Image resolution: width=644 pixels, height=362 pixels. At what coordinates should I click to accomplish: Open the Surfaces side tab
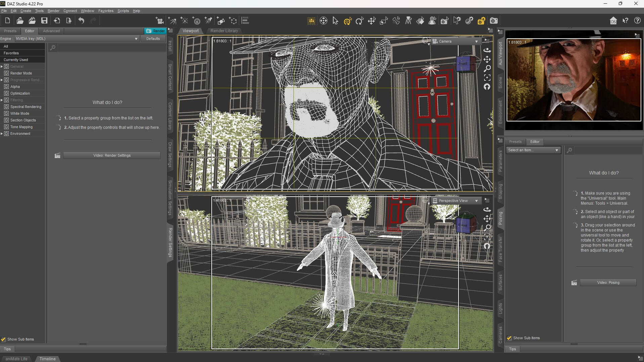tap(500, 282)
